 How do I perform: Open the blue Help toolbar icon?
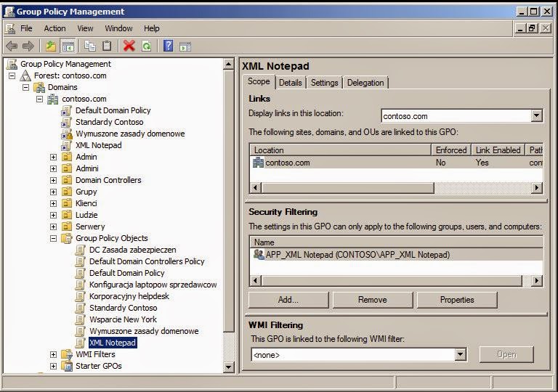tap(168, 46)
